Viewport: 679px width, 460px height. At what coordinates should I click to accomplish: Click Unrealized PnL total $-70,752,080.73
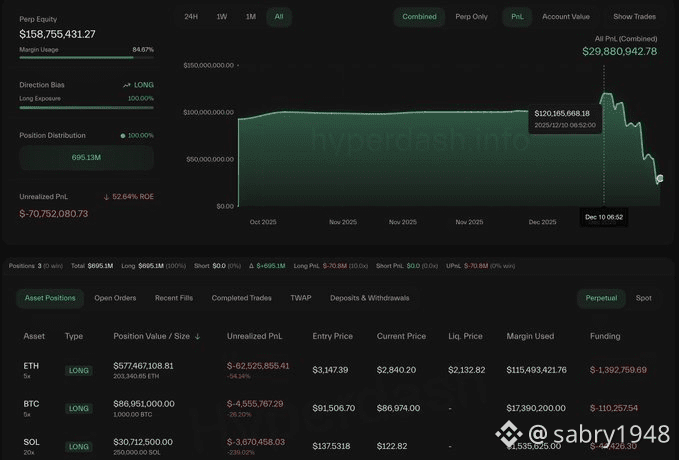pos(54,214)
